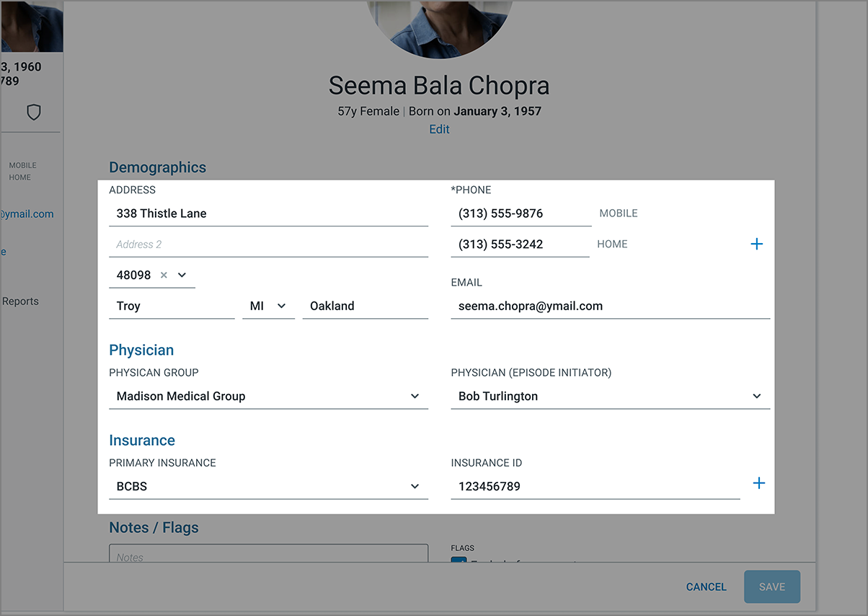Viewport: 868px width, 616px height.
Task: Click the mobile phone number field
Action: (521, 214)
